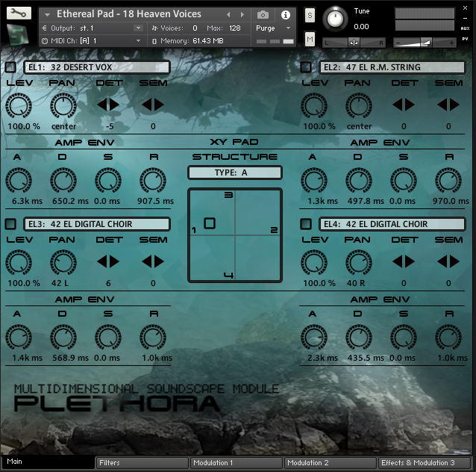Viewport: 476px width, 472px height.
Task: Load next preset with right arrow
Action: [242, 15]
